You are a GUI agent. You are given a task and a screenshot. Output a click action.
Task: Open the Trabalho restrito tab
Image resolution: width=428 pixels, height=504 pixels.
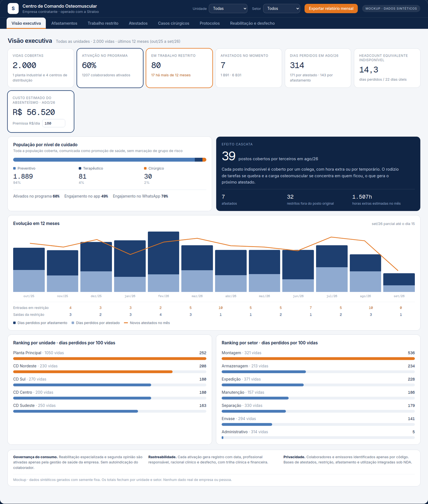(x=103, y=23)
